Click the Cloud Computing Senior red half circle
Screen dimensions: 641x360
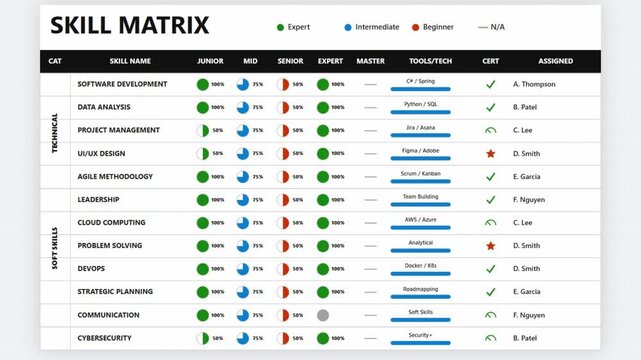tap(283, 223)
